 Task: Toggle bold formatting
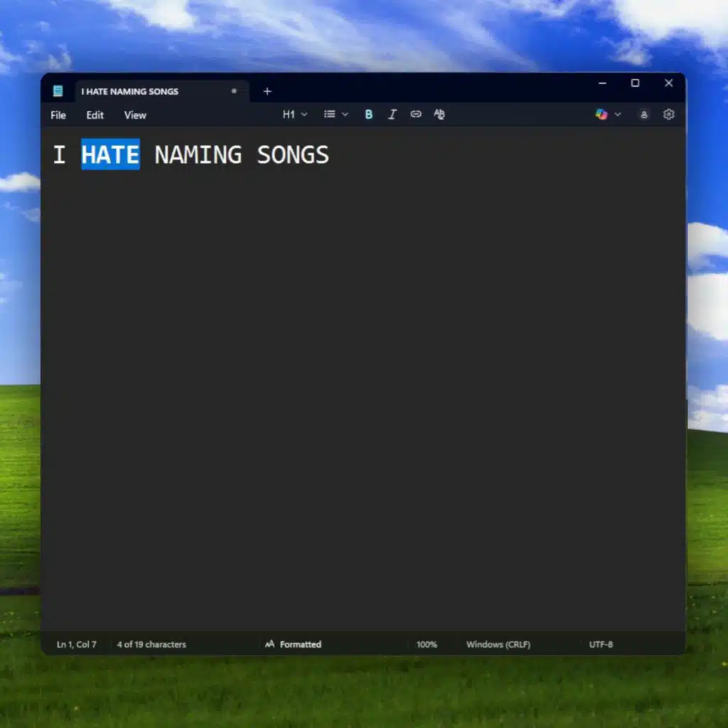coord(369,114)
